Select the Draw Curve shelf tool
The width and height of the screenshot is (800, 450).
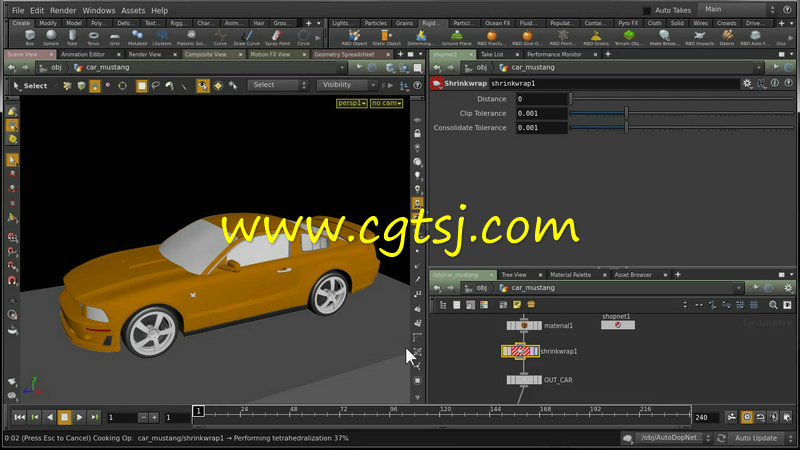click(x=247, y=37)
